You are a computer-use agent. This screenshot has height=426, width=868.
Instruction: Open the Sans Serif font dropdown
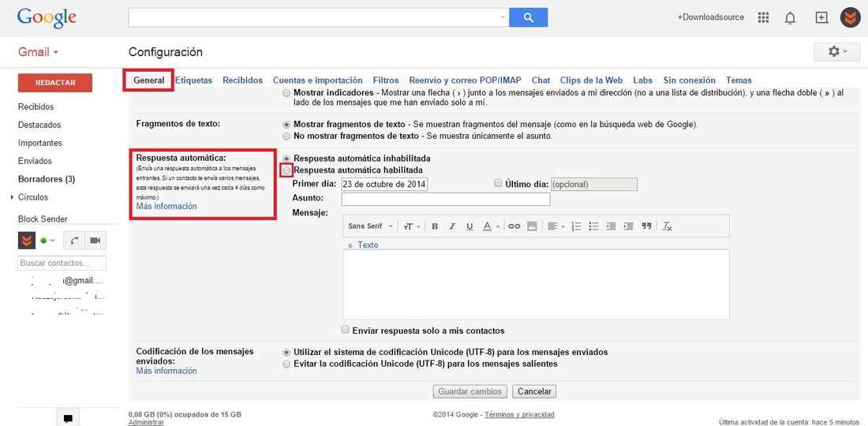370,226
